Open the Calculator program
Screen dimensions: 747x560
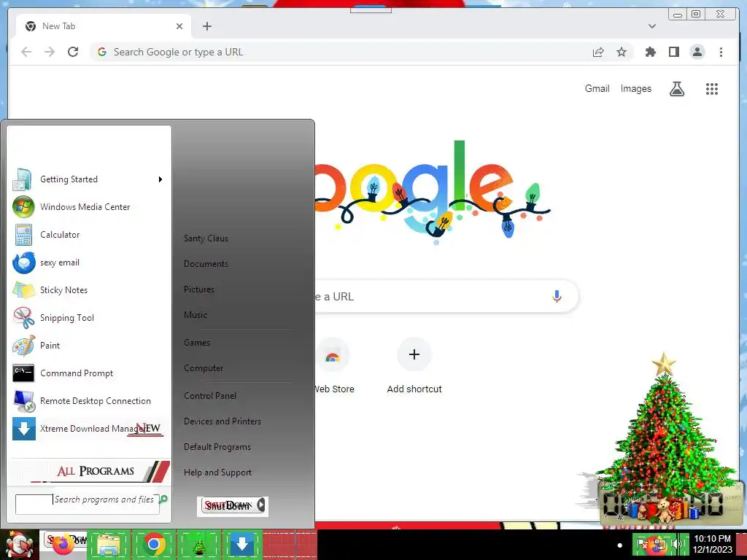coord(88,235)
